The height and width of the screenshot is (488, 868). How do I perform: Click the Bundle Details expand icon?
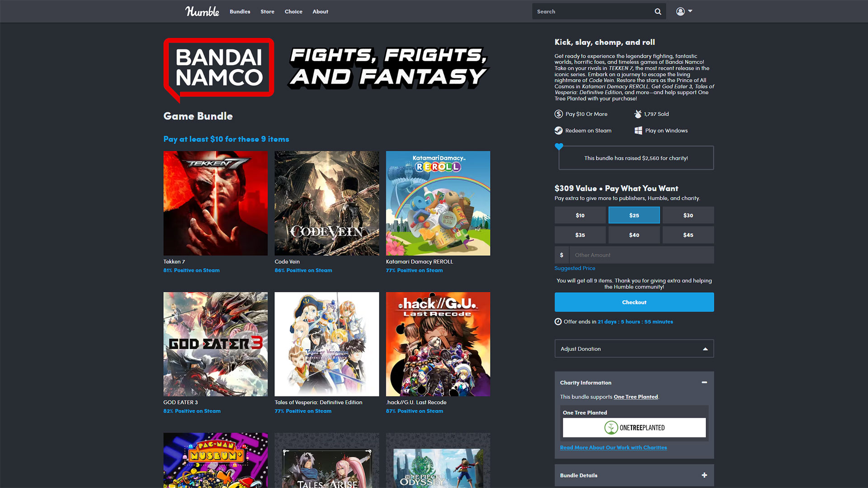704,475
